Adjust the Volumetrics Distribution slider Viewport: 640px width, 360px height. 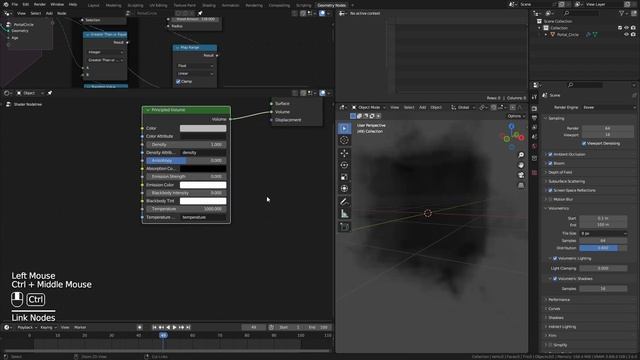(x=603, y=248)
